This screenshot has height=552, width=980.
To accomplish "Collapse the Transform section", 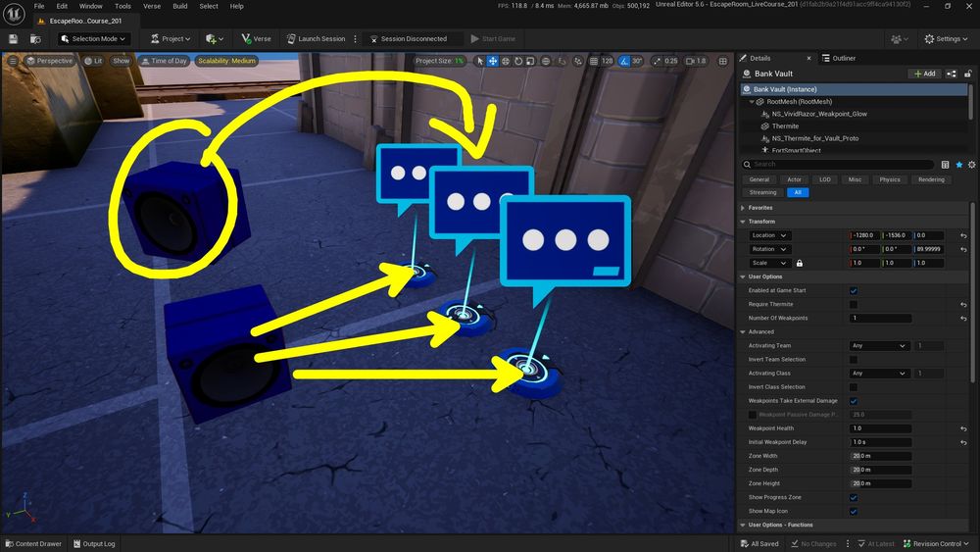I will (743, 222).
